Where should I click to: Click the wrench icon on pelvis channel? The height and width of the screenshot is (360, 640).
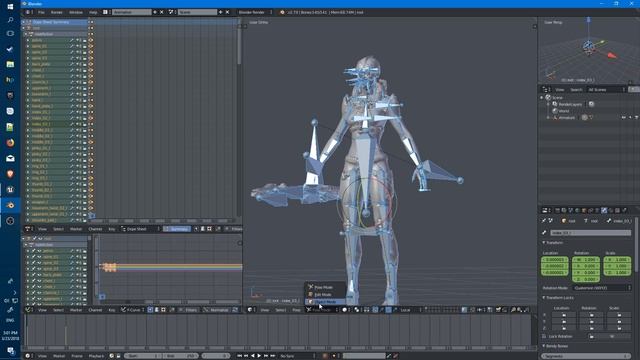point(71,40)
